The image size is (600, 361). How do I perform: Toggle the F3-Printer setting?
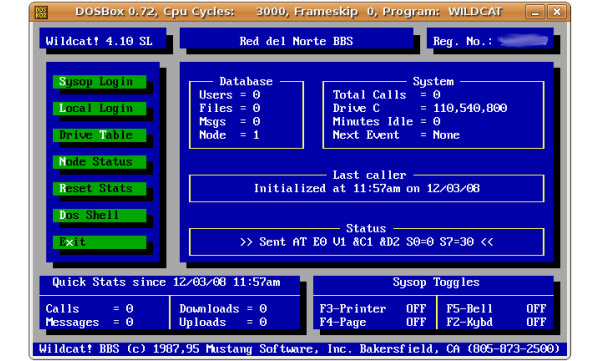373,309
